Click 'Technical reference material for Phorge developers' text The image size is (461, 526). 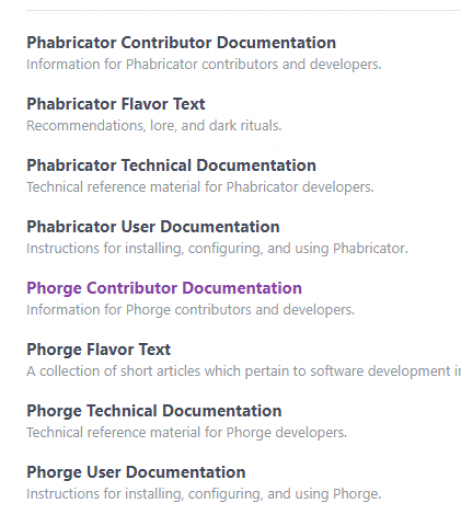point(187,433)
